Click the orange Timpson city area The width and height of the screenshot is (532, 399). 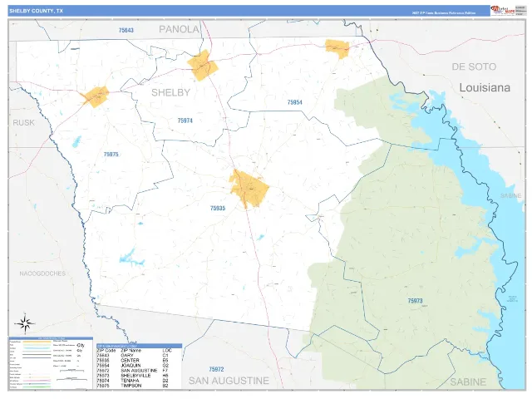click(96, 96)
